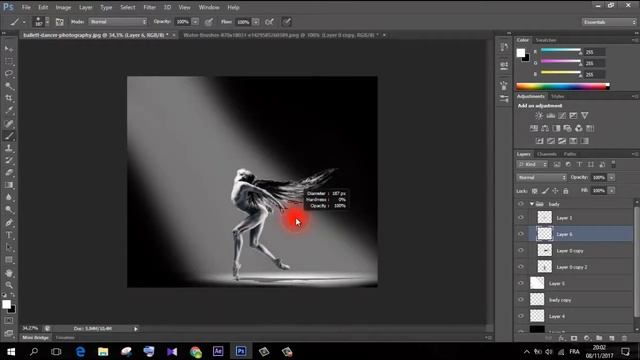
Task: Toggle visibility of Layer 0 copy
Action: 521,251
